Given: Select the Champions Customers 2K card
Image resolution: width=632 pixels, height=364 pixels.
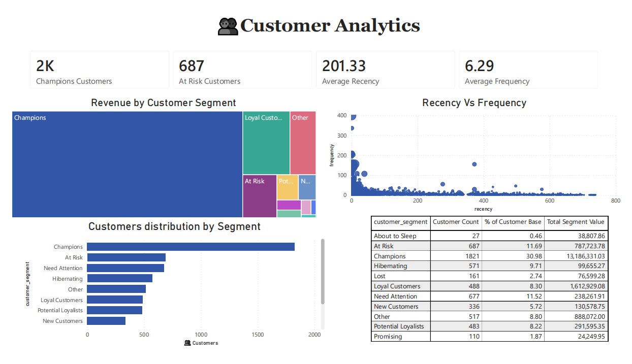Looking at the screenshot, I should 100,70.
